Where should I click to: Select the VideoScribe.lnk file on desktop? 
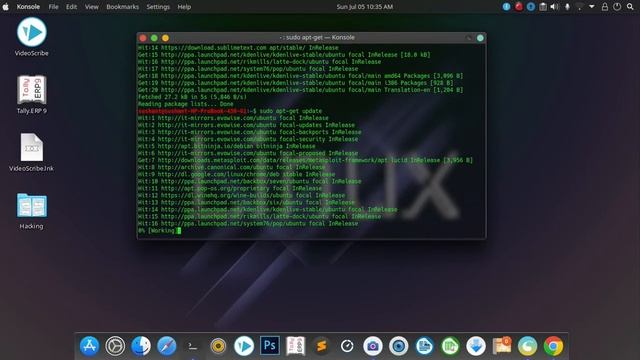tap(31, 152)
